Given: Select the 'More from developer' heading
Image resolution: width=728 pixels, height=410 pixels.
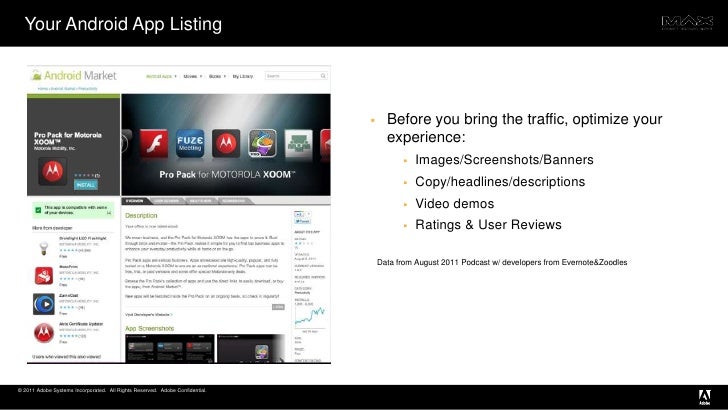Looking at the screenshot, I should pos(52,228).
